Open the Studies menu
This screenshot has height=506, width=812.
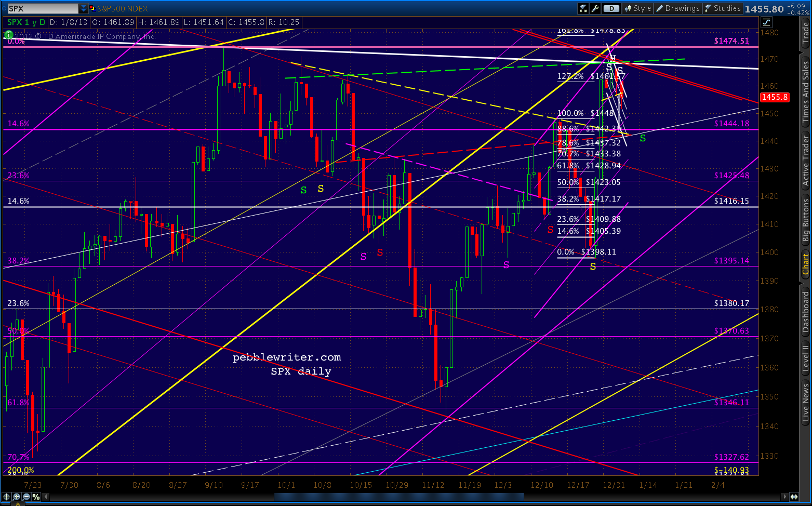[722, 8]
